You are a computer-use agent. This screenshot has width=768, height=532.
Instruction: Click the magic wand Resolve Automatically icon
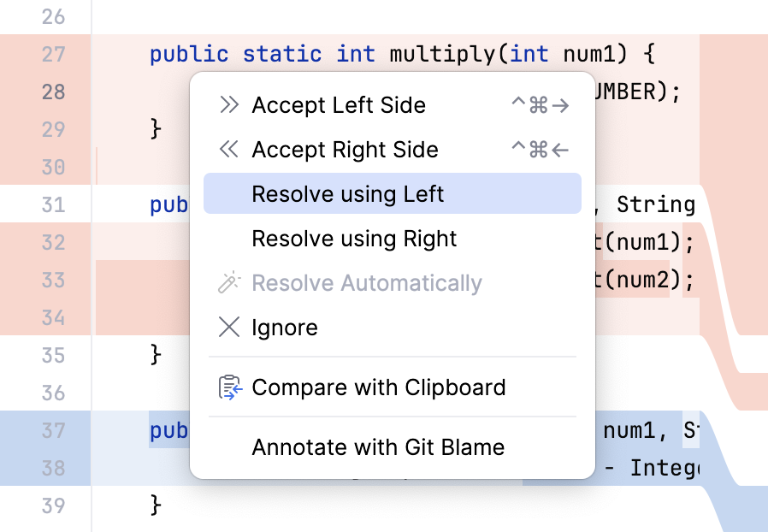(228, 282)
